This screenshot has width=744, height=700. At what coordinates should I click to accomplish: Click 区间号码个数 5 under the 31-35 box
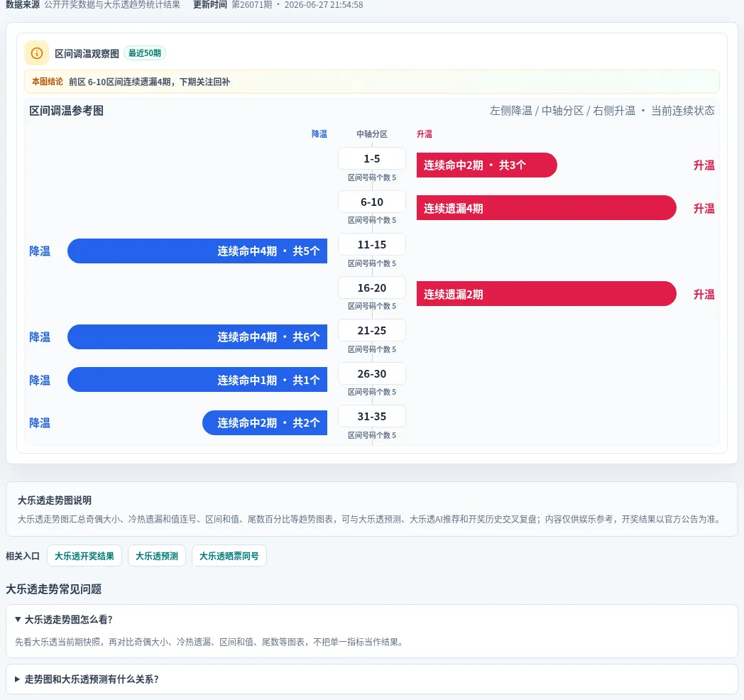372,435
